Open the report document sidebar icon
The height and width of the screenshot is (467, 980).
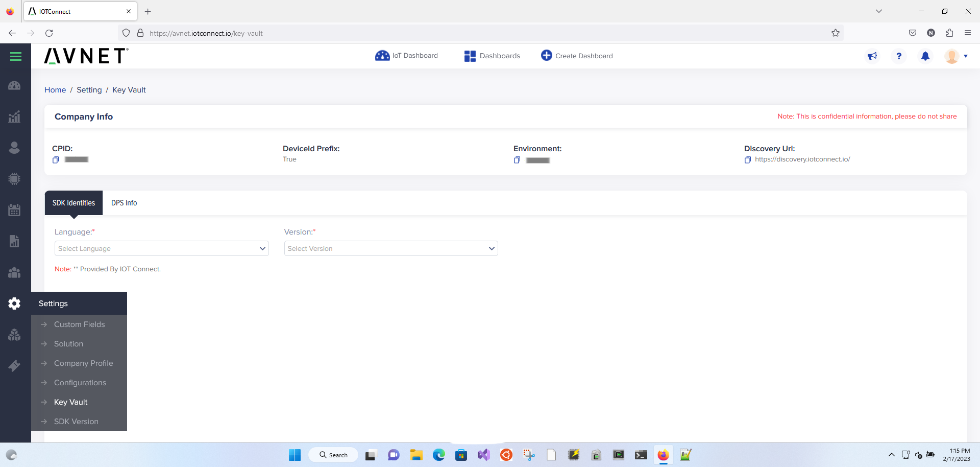click(14, 241)
